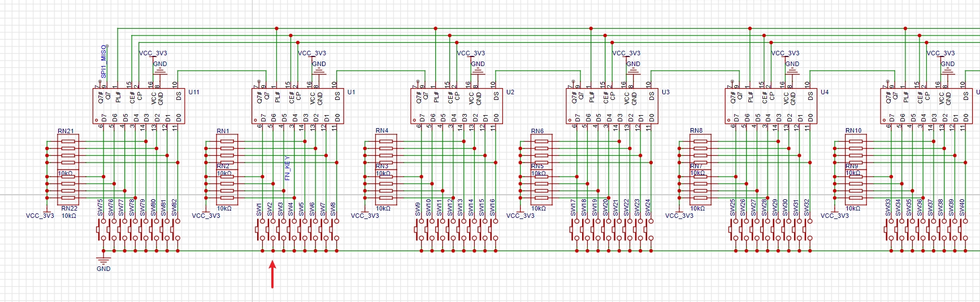Viewport: 980px width, 302px height.
Task: Click the RN9 resistor network label
Action: (852, 166)
